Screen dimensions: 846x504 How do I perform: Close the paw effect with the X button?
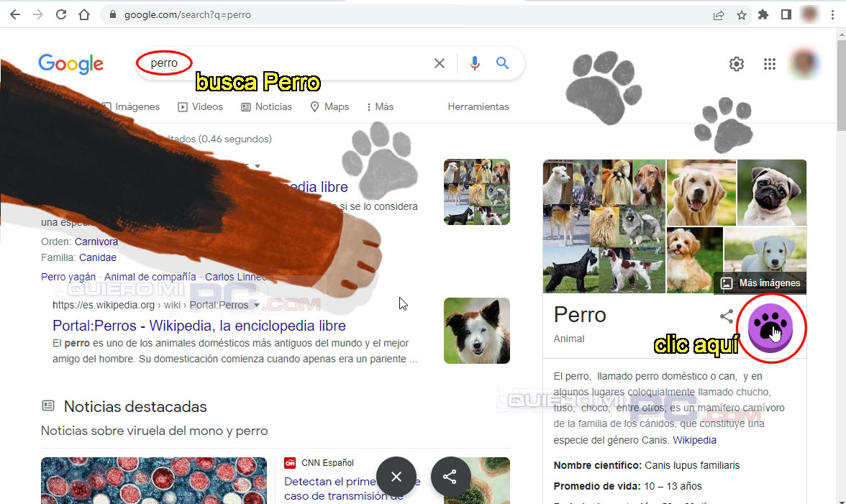click(396, 477)
